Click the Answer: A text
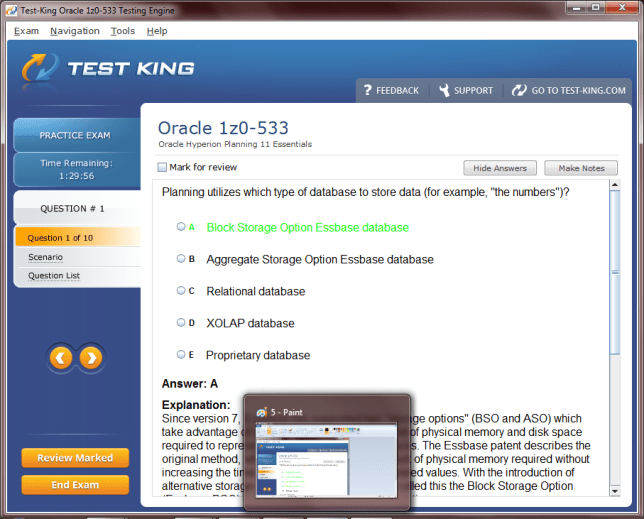The height and width of the screenshot is (519, 644). point(189,384)
